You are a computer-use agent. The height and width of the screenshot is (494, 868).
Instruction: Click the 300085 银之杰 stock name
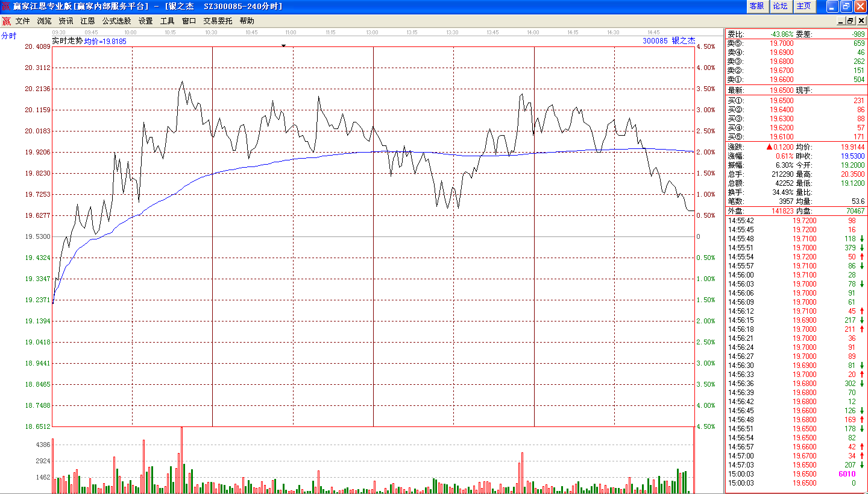pos(669,41)
